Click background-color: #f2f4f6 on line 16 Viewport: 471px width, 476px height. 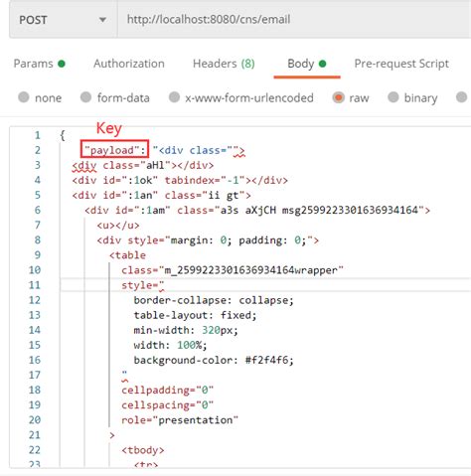[214, 360]
